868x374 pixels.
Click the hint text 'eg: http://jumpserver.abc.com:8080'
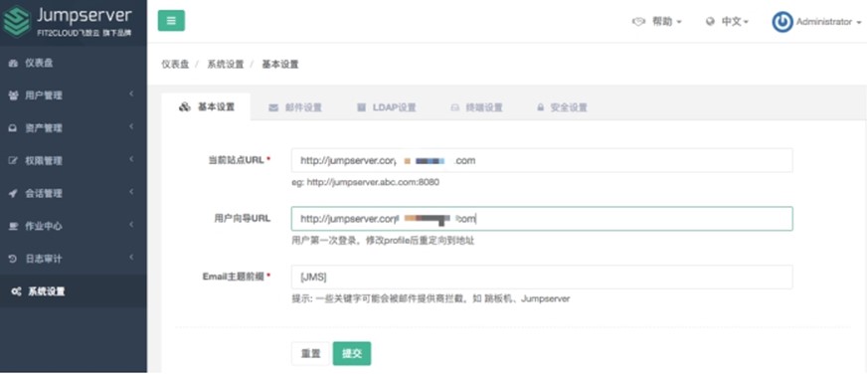click(365, 182)
